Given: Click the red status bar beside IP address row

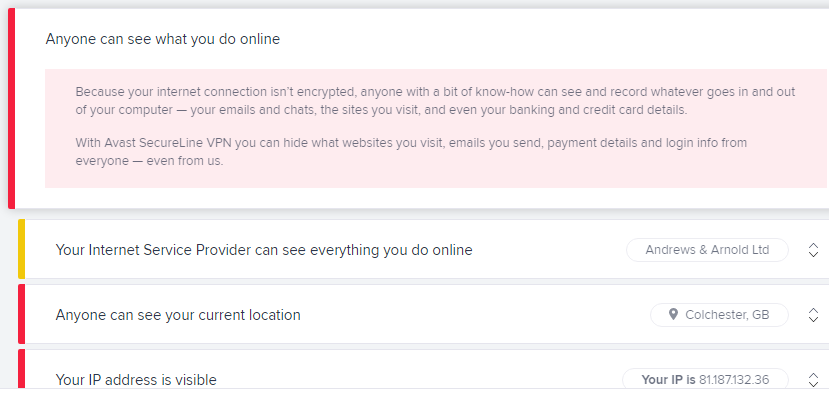Looking at the screenshot, I should click(x=21, y=369).
